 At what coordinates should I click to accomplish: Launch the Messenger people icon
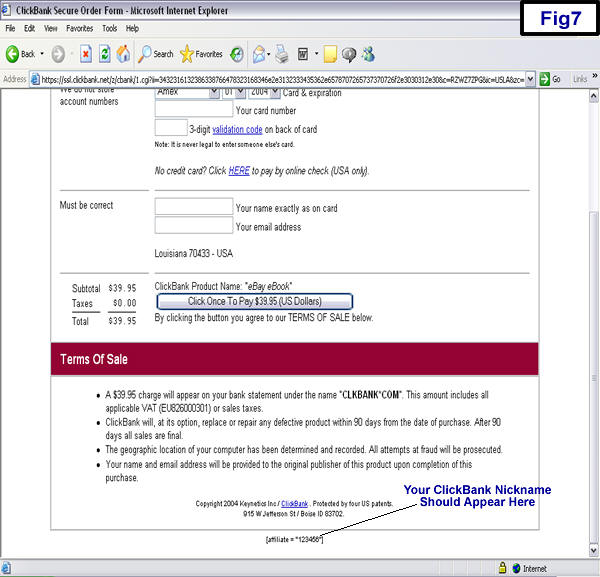368,54
